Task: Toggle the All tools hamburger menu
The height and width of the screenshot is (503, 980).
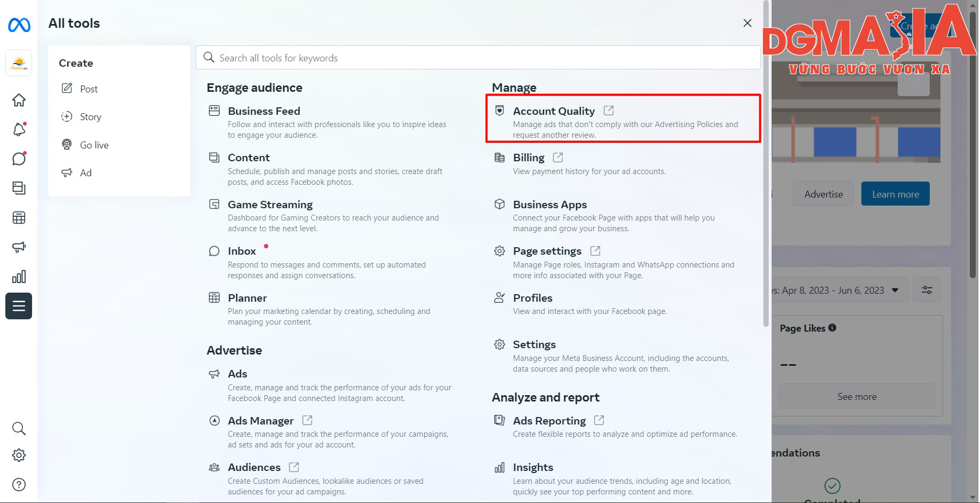Action: click(19, 306)
